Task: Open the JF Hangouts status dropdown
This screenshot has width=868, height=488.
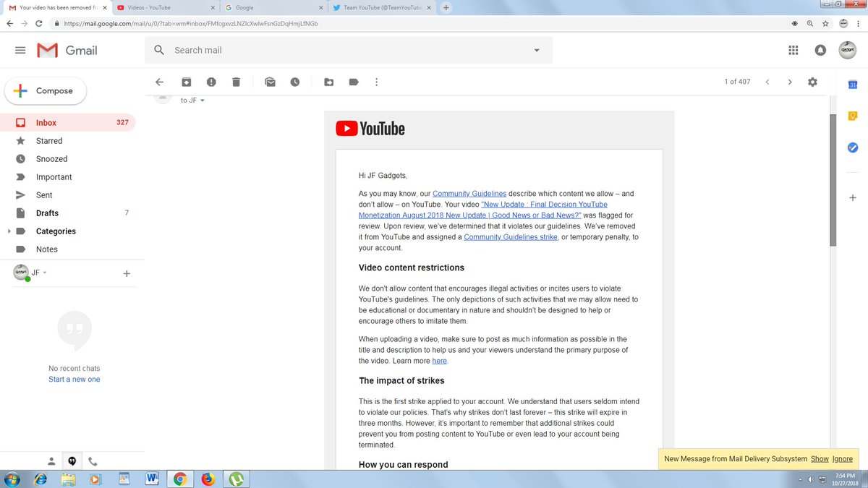Action: pyautogui.click(x=45, y=273)
